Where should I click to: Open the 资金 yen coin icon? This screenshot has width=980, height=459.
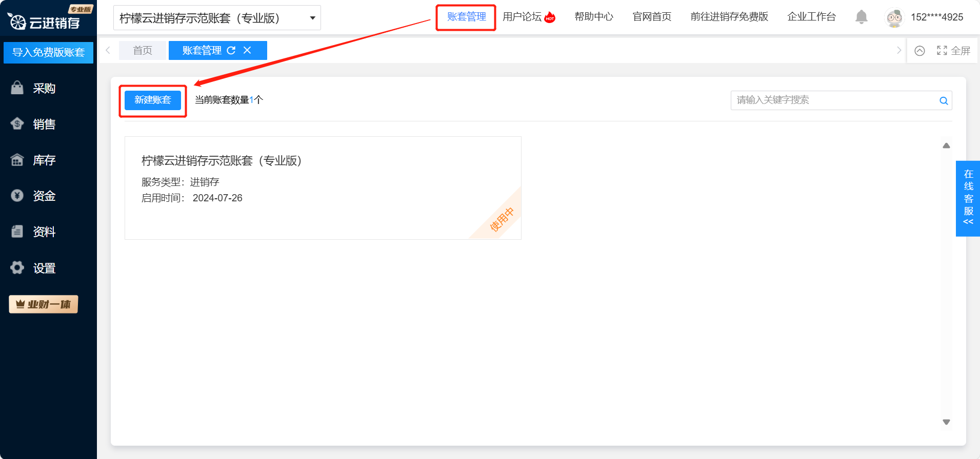[x=17, y=196]
